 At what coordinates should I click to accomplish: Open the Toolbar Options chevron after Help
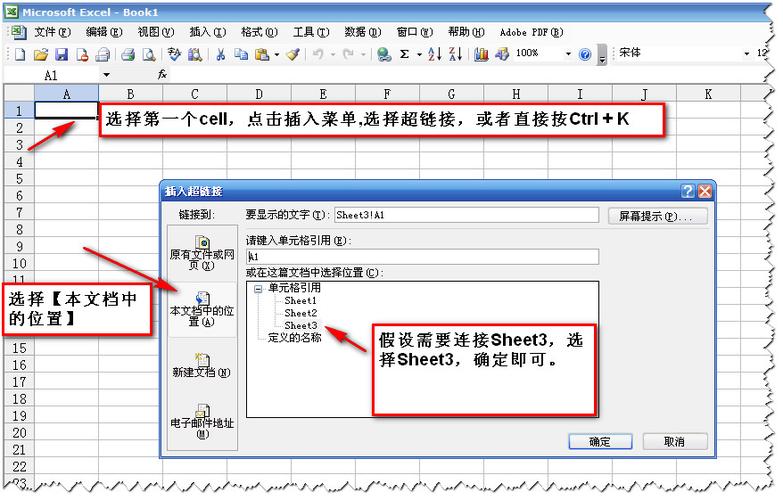[x=602, y=55]
